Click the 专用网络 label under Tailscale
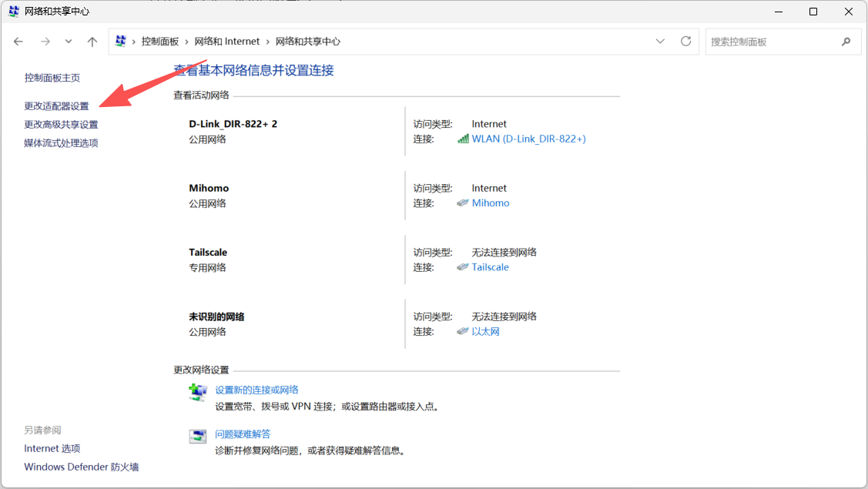This screenshot has height=489, width=868. pyautogui.click(x=208, y=268)
